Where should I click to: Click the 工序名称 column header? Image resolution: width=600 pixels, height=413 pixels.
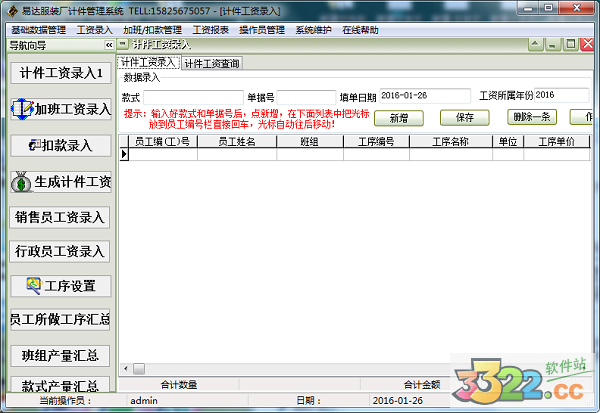pyautogui.click(x=450, y=142)
